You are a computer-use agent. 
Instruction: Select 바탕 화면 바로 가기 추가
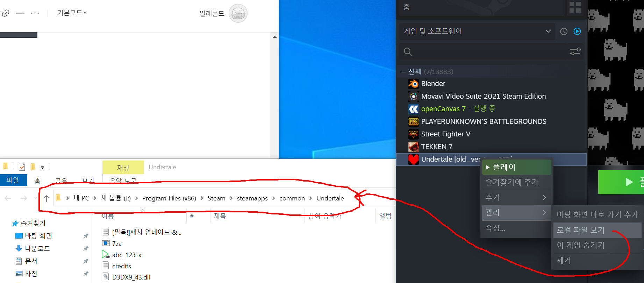(597, 215)
